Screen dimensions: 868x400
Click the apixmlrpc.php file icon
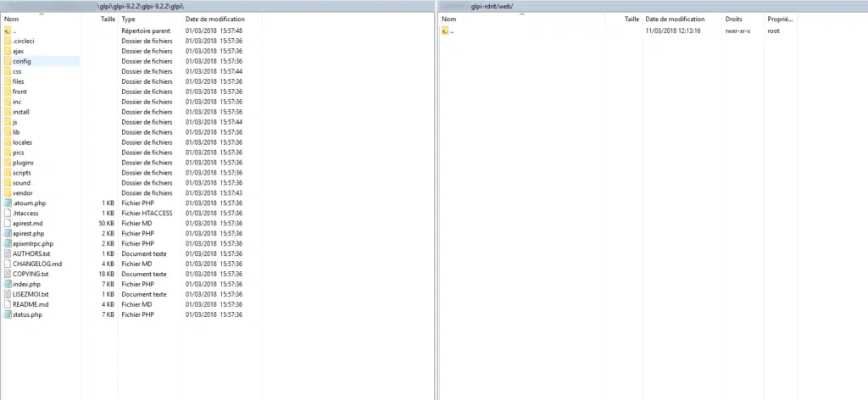(7, 243)
